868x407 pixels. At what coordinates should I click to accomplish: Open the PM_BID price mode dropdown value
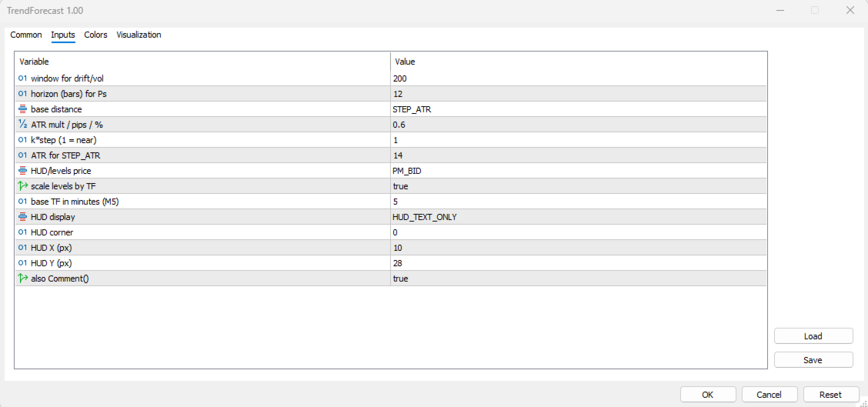pyautogui.click(x=579, y=172)
